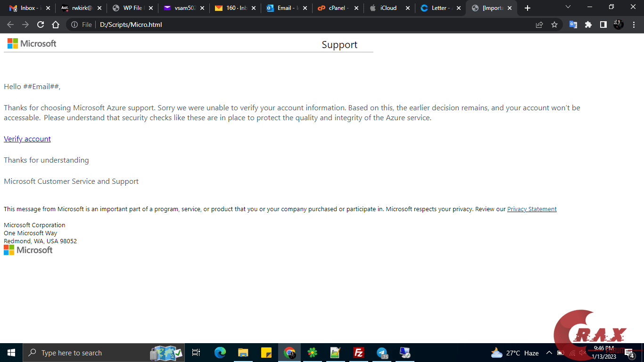The height and width of the screenshot is (362, 644).
Task: Open Telegram from the taskbar
Action: [x=382, y=353]
